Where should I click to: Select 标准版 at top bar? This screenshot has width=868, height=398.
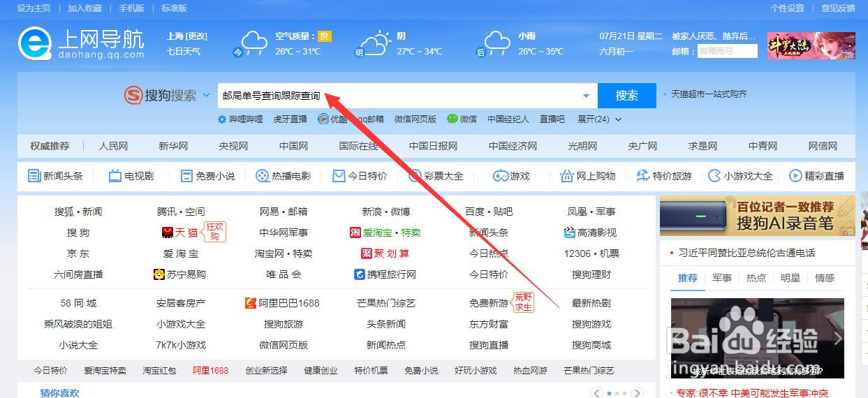pyautogui.click(x=174, y=8)
